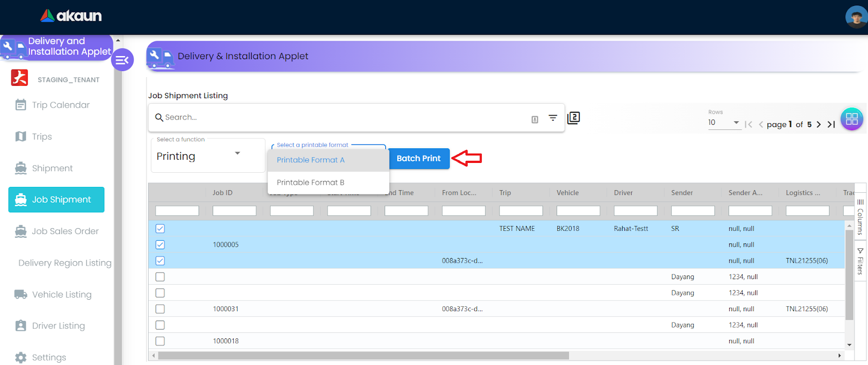Sort by the Sender column header
The height and width of the screenshot is (365, 868).
click(x=682, y=193)
